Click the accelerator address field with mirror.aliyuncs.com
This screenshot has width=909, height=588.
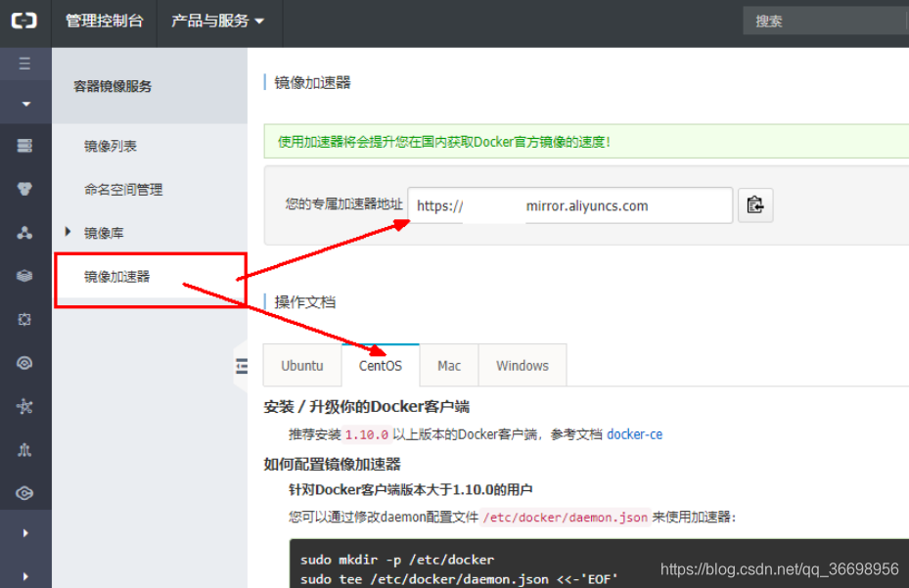pyautogui.click(x=569, y=205)
